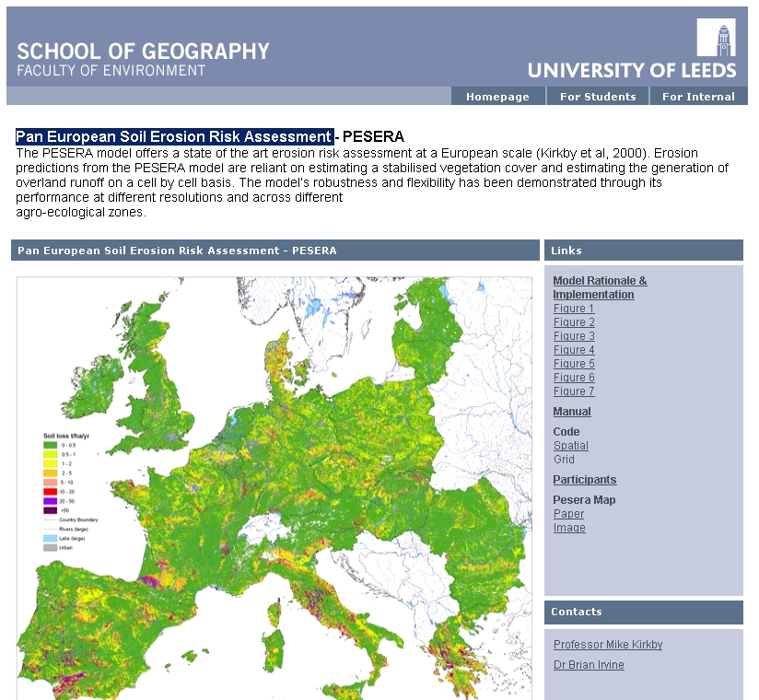
Task: Select the For Internal navigation tab
Action: [698, 97]
